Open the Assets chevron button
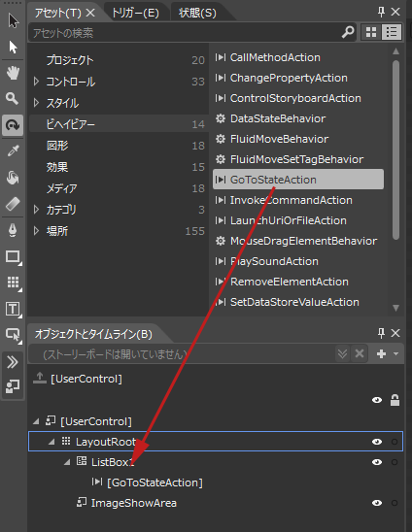Viewport: 412px width, 532px height. 13,362
